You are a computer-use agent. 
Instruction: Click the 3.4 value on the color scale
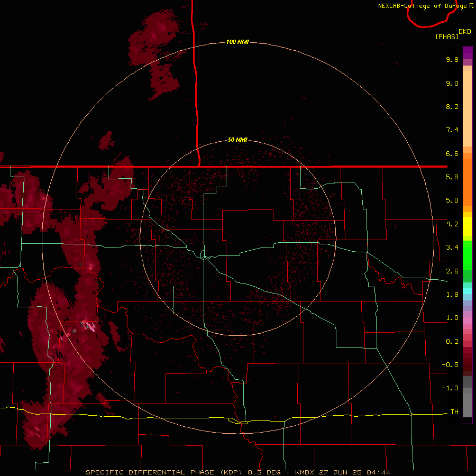click(452, 248)
